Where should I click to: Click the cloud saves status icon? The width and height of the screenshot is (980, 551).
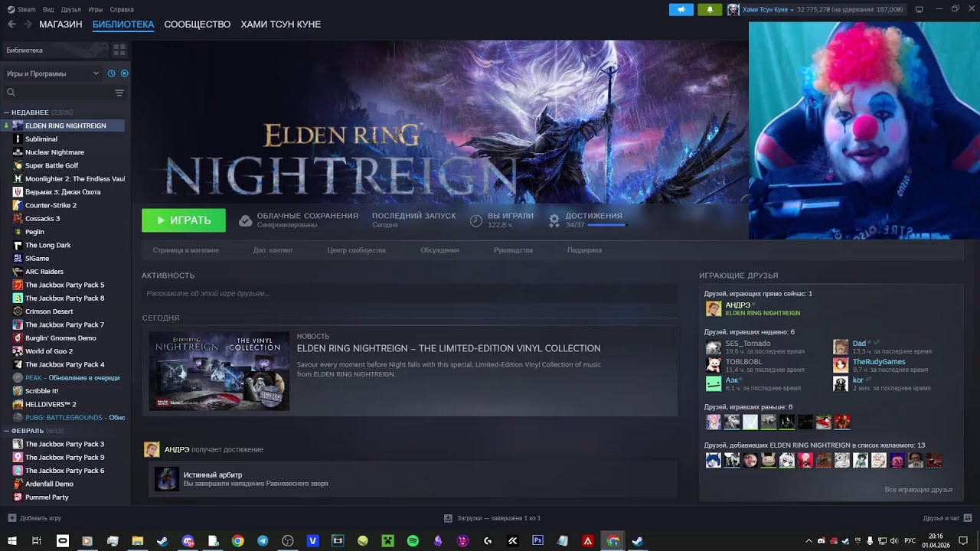(x=245, y=220)
